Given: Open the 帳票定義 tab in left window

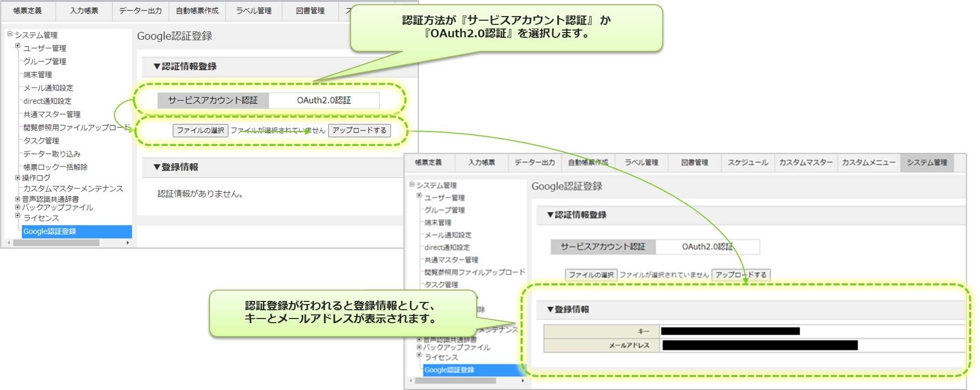Looking at the screenshot, I should pos(28,10).
